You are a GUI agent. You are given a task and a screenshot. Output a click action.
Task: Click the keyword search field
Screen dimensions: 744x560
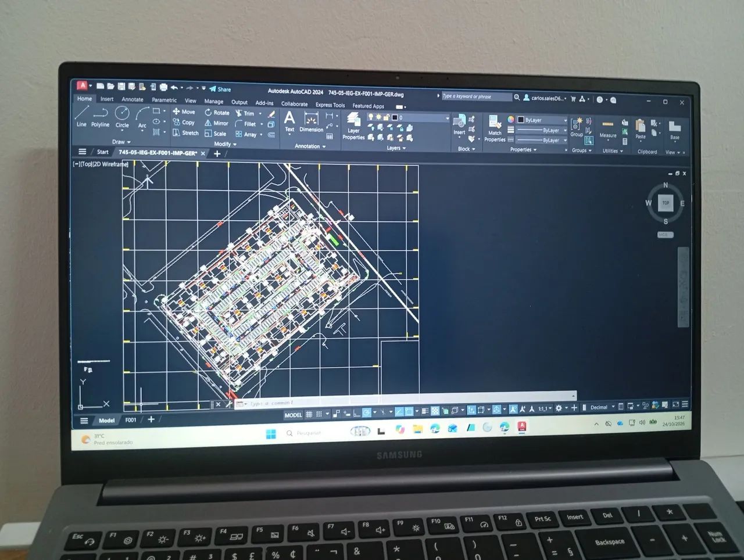(x=476, y=96)
